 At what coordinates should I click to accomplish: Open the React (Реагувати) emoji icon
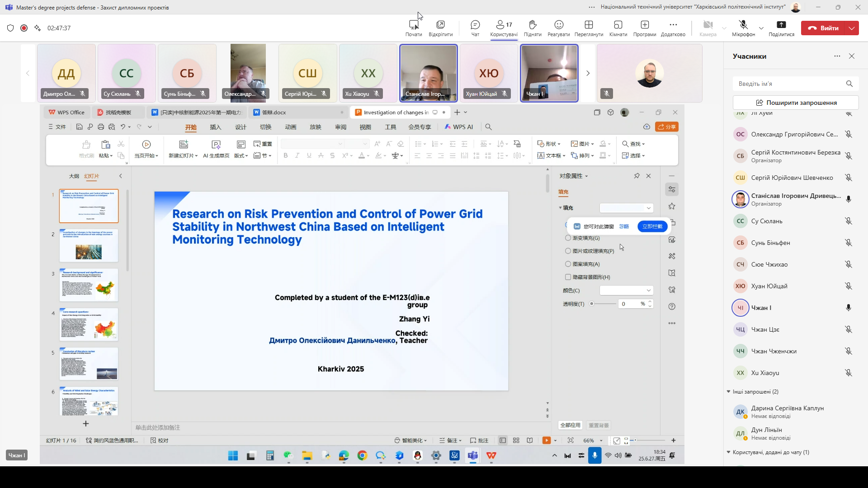click(x=558, y=25)
